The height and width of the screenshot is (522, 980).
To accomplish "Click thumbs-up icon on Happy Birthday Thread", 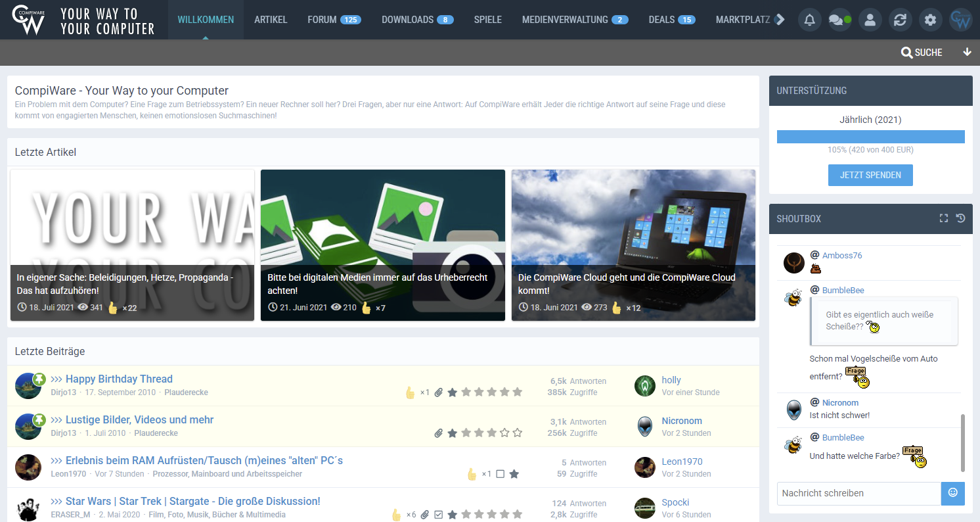I will pos(411,392).
